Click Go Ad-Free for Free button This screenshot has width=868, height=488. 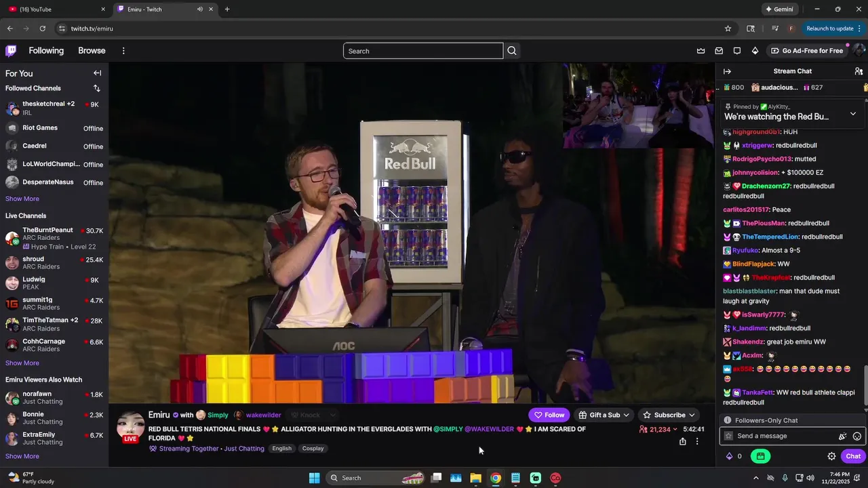click(807, 51)
